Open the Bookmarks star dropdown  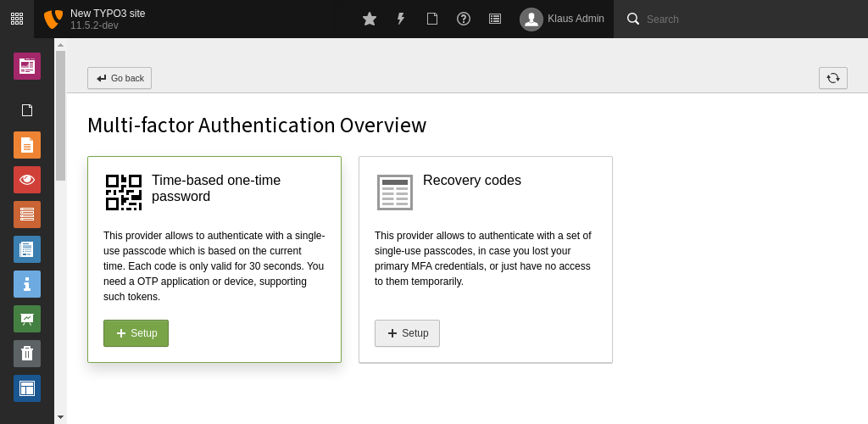(x=370, y=19)
